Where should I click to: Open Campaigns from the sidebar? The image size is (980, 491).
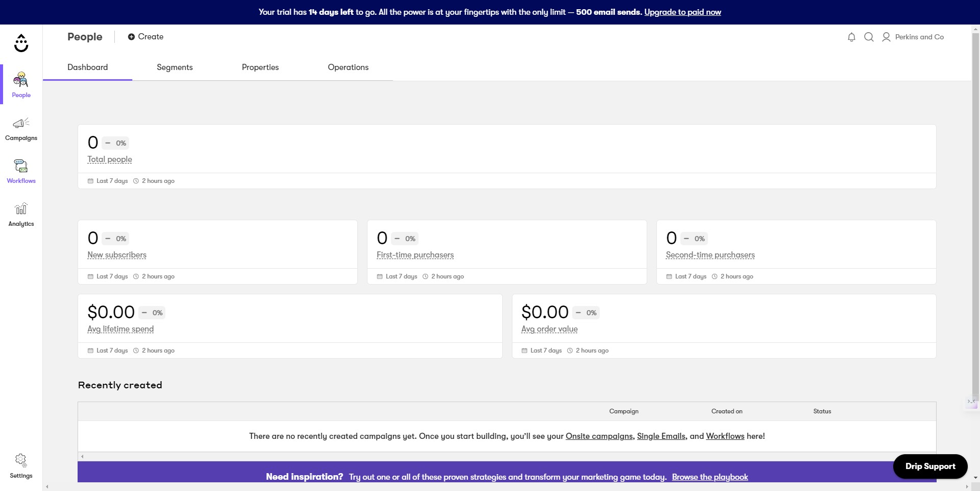[x=21, y=130]
